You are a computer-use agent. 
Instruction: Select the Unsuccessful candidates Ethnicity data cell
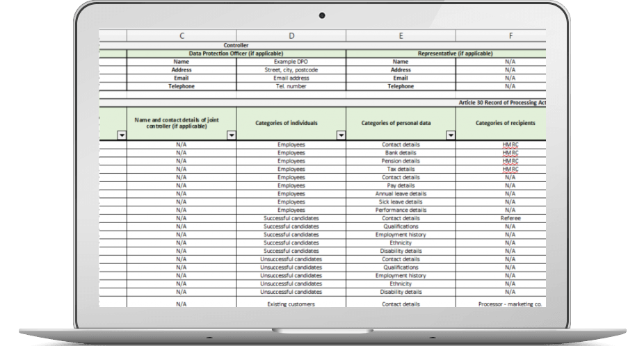(x=401, y=283)
